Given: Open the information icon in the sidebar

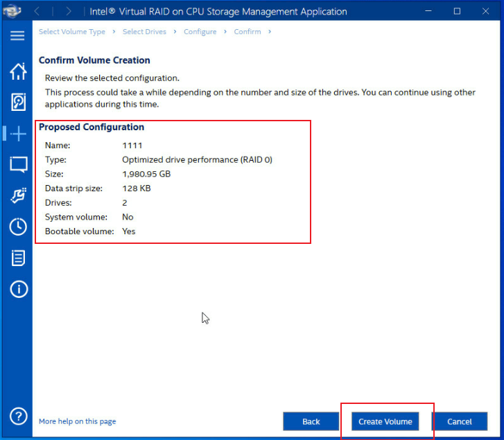Looking at the screenshot, I should [19, 289].
